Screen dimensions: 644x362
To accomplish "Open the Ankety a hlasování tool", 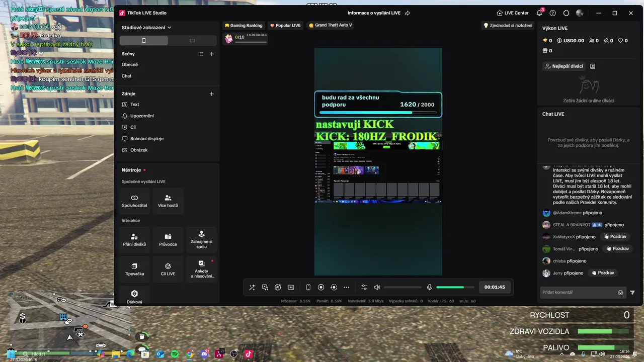I will click(x=201, y=269).
